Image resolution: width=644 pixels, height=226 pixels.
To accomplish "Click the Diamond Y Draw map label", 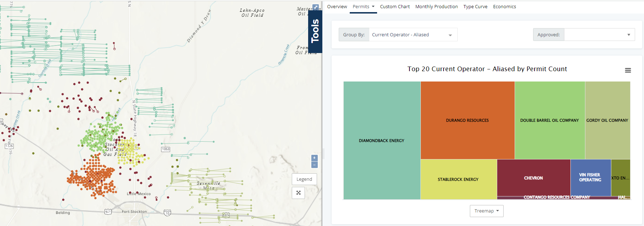I will [x=199, y=26].
